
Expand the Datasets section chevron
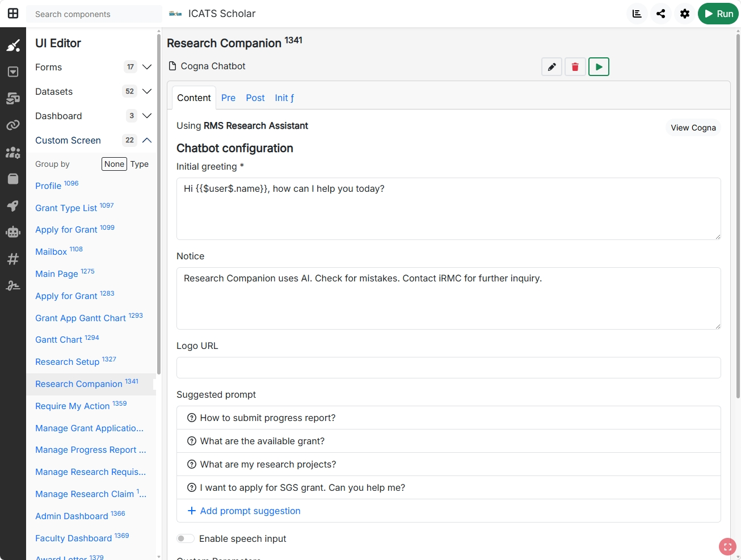(147, 91)
